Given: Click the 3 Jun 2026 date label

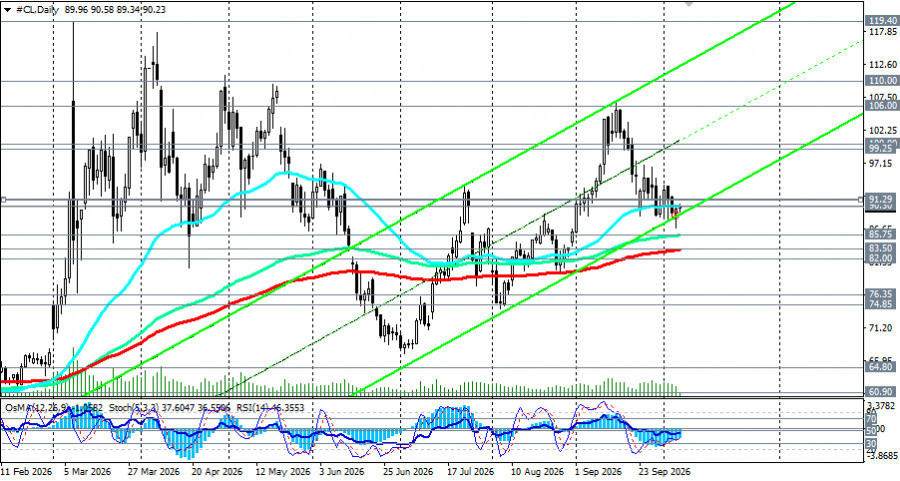Looking at the screenshot, I should (342, 472).
